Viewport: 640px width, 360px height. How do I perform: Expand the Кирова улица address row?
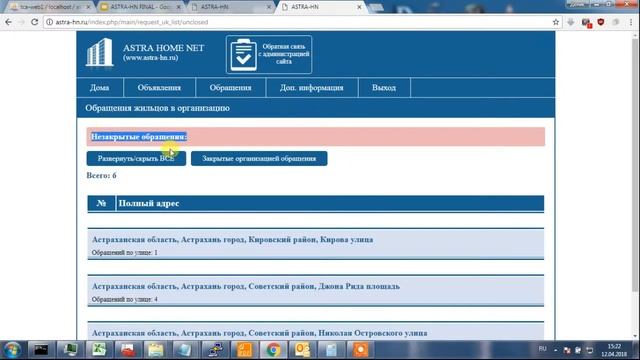[316, 244]
